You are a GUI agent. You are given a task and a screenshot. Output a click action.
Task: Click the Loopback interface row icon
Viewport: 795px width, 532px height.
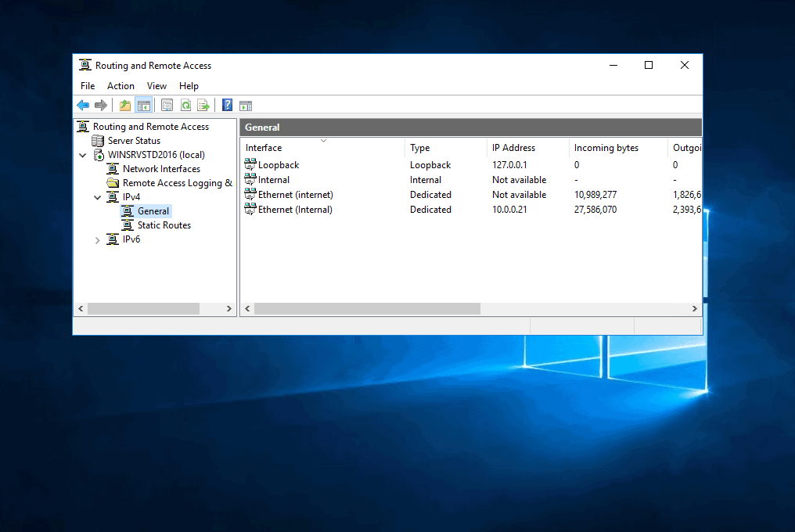point(250,164)
